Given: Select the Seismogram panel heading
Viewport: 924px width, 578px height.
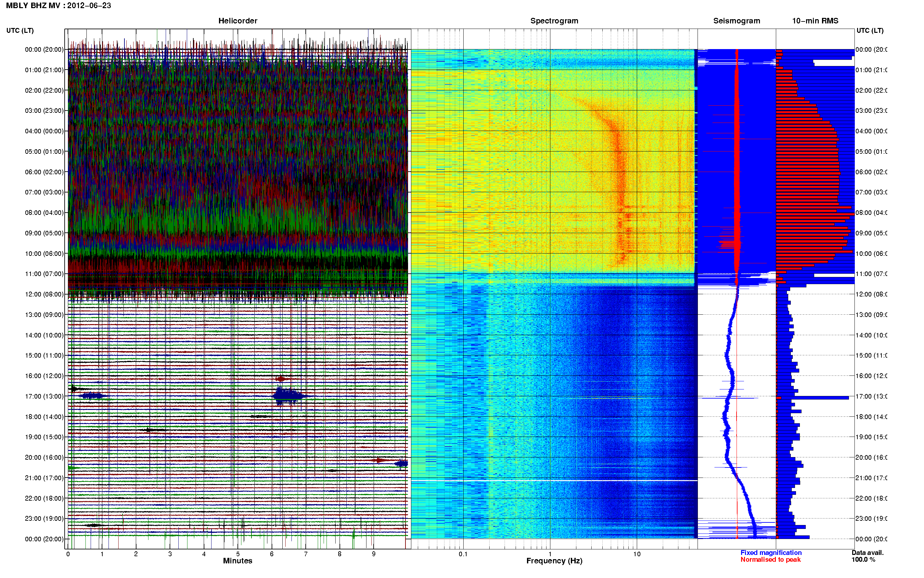Looking at the screenshot, I should tap(737, 21).
